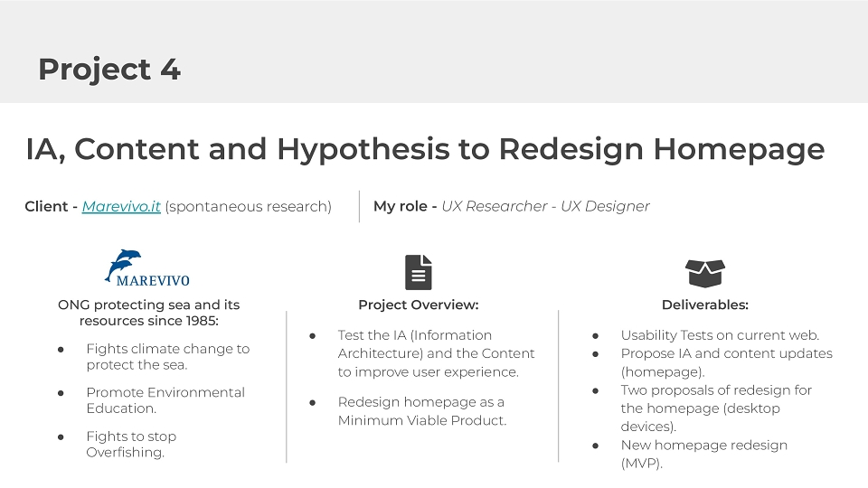The height and width of the screenshot is (488, 868).
Task: Click the 'Fights to stop Overfishing.' bullet
Action: [x=131, y=445]
